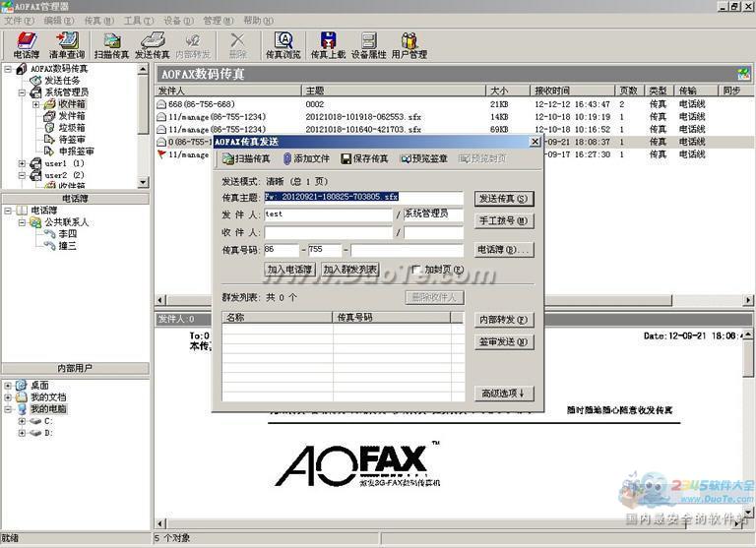Collapse the user2 tree node
756x548 pixels.
(22, 175)
